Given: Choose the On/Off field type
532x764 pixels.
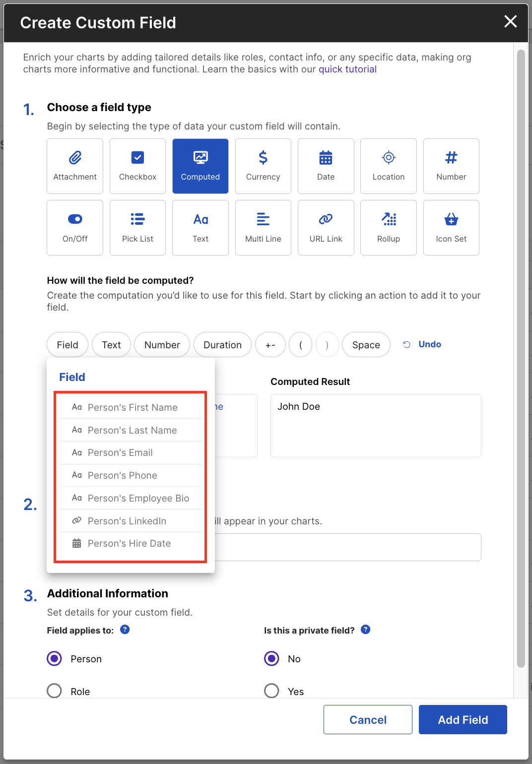Looking at the screenshot, I should 75,228.
